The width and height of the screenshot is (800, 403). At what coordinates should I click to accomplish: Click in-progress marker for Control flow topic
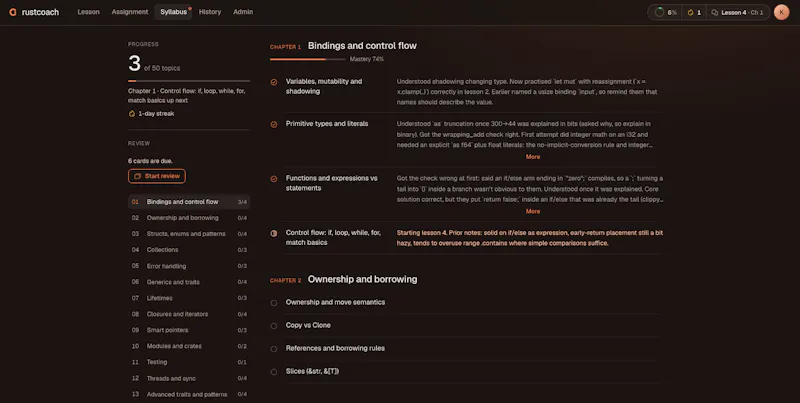point(274,233)
